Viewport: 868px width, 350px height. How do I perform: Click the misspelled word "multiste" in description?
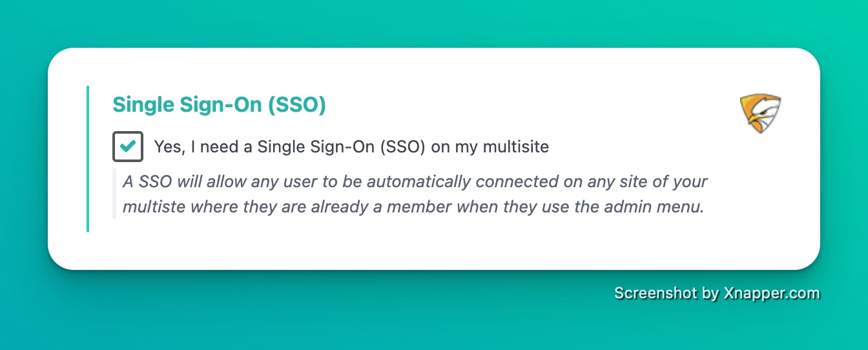153,208
